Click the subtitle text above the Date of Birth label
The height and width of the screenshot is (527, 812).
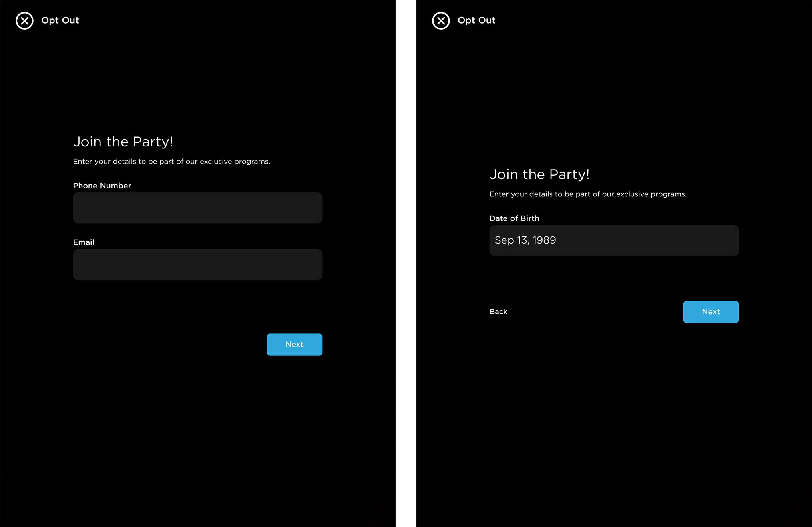pos(588,194)
